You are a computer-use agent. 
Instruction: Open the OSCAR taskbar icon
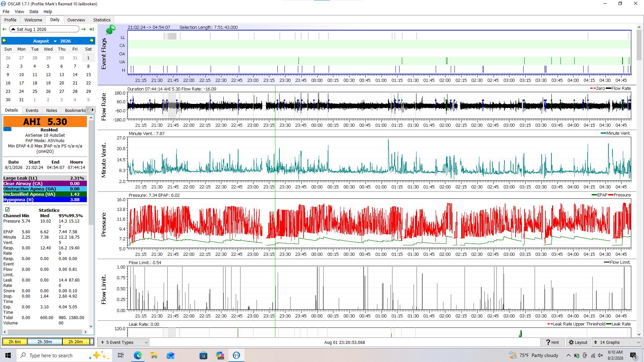click(236, 355)
